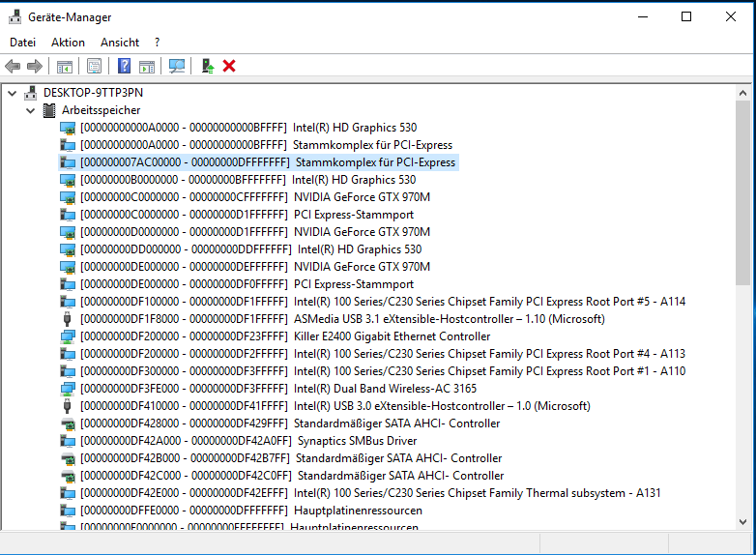
Task: Click icon of NVIDIA GTX 970M row C0000000
Action: point(68,197)
